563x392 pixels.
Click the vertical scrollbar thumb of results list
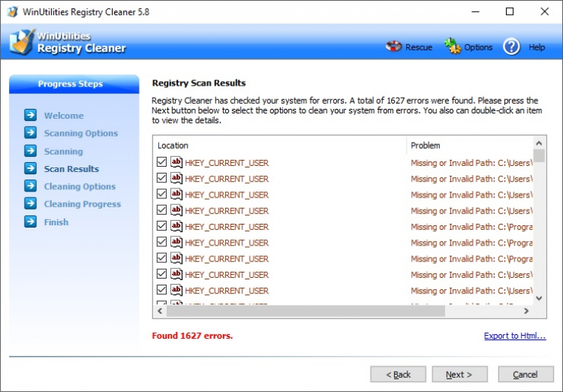(x=539, y=156)
